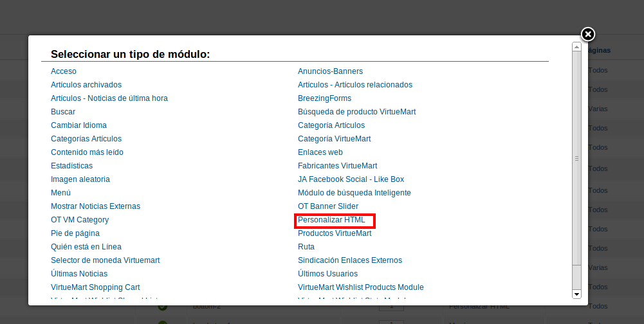
Task: Select OT VM Category link
Action: click(x=80, y=220)
